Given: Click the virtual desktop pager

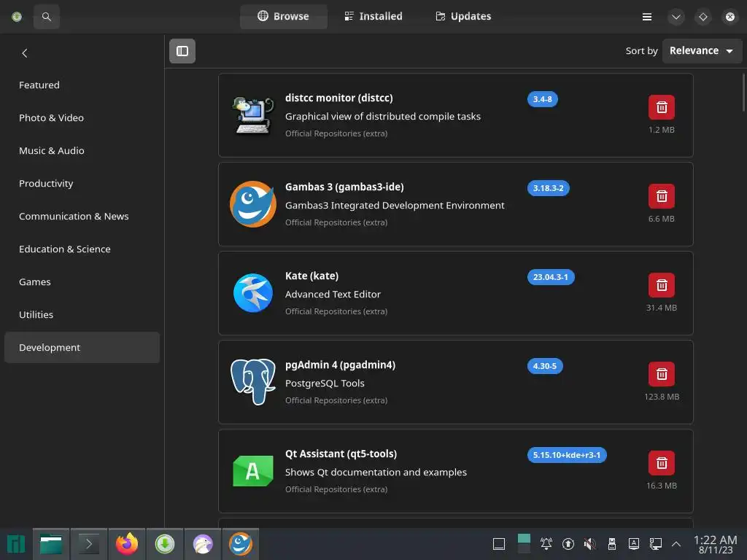Looking at the screenshot, I should pos(524,544).
